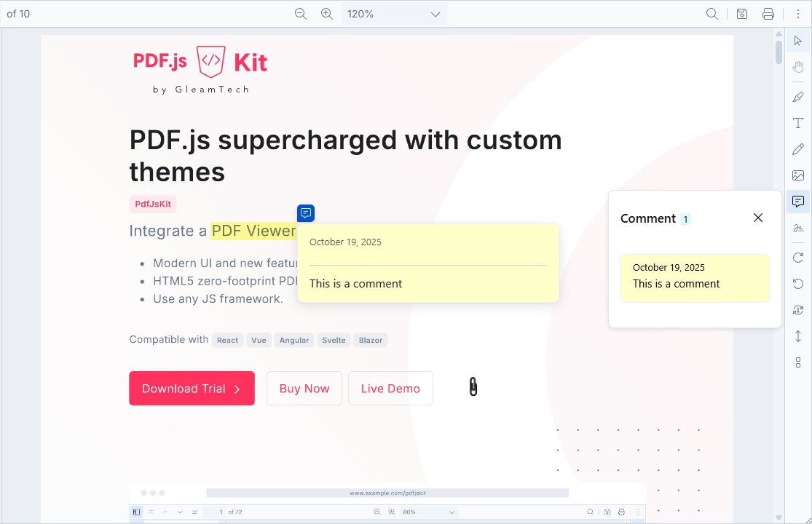Click the PdfJsKit pink badge
The image size is (812, 524).
pos(153,204)
